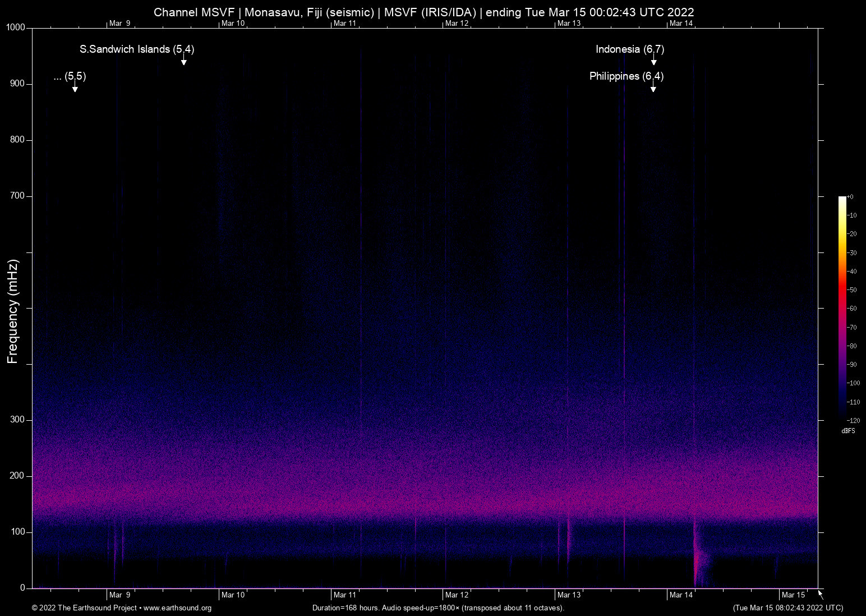
Task: Click the spectrogram title with channel MSVF
Action: [x=423, y=12]
